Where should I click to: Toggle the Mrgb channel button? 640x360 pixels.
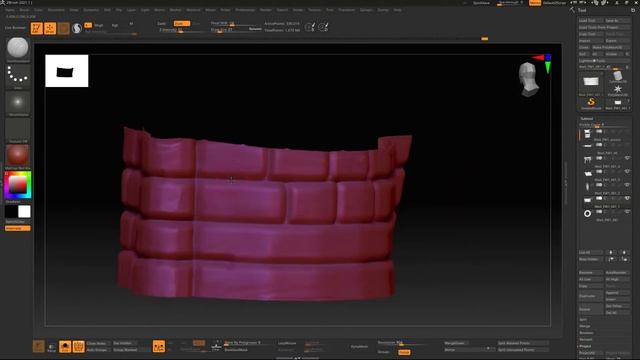pyautogui.click(x=99, y=25)
